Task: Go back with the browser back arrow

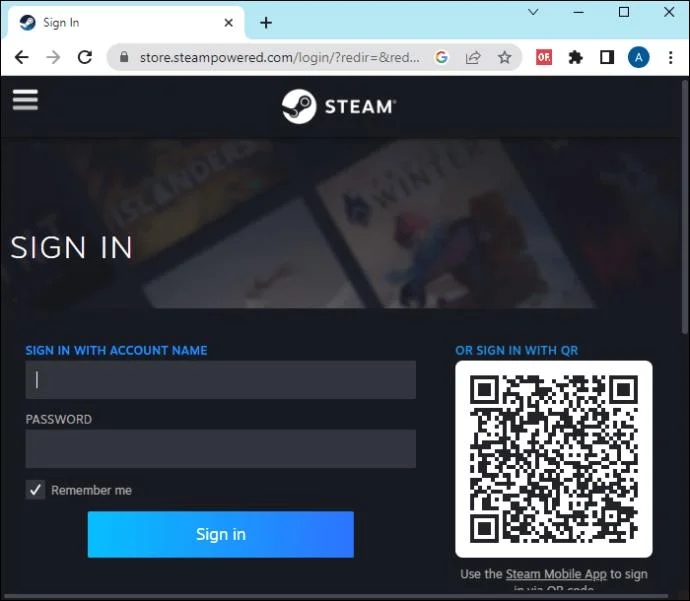Action: coord(21,57)
